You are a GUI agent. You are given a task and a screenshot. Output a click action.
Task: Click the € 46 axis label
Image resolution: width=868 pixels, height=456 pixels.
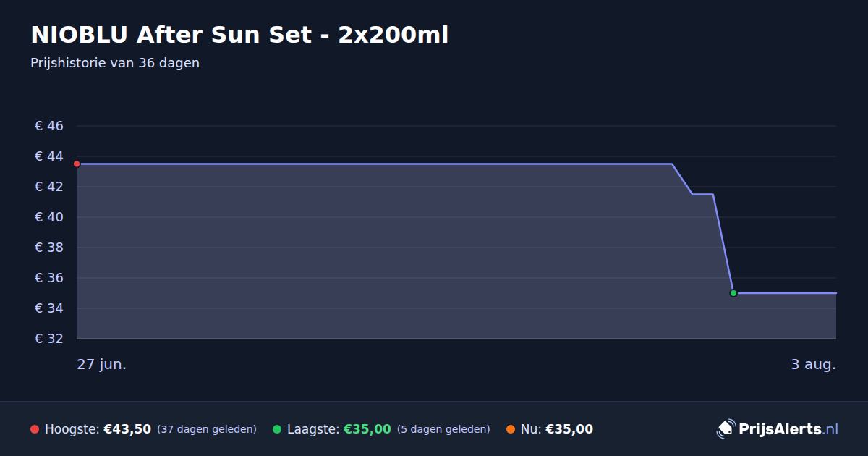coord(49,126)
